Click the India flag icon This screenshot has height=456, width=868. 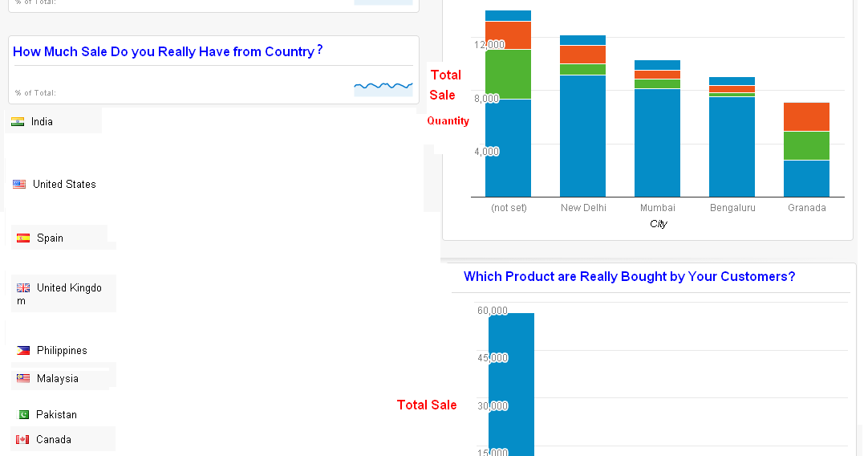click(x=18, y=122)
